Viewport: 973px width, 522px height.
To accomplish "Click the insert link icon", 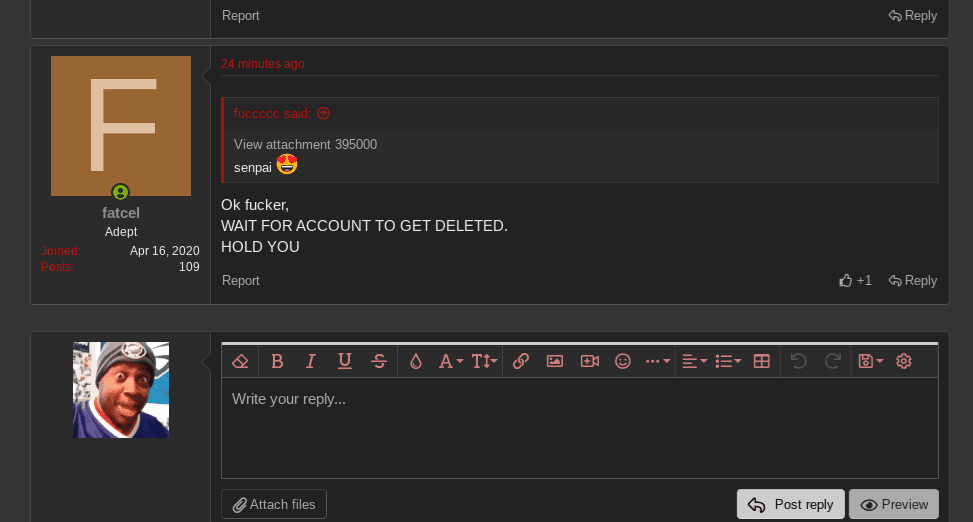I will [x=520, y=362].
